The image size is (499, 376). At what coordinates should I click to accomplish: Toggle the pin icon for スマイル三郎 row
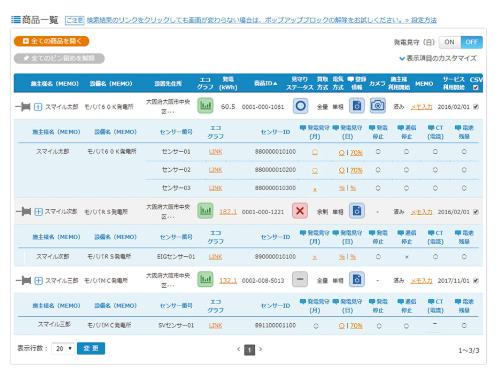(x=23, y=280)
